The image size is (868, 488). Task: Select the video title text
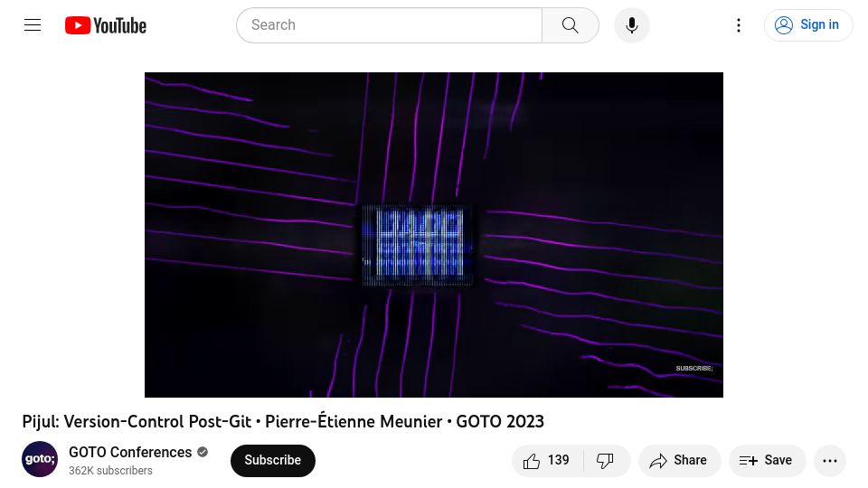283,422
